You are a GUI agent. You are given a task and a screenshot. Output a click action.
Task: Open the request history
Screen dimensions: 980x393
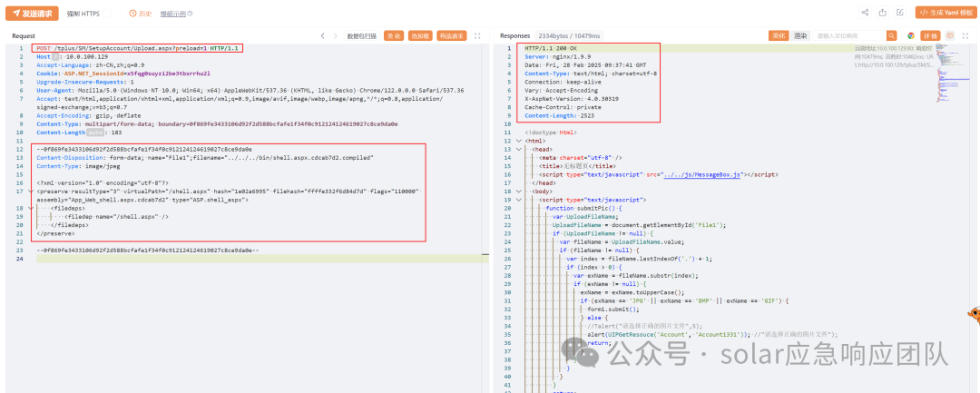tap(139, 14)
